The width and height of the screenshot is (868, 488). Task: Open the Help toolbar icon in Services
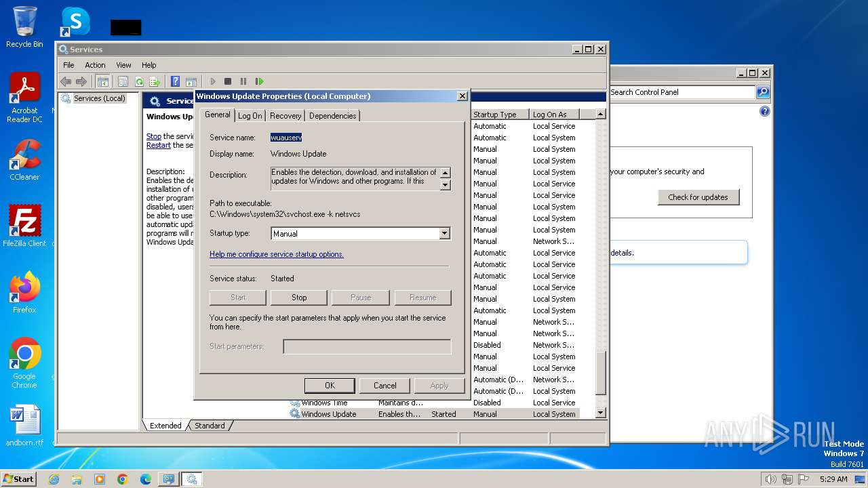pyautogui.click(x=175, y=81)
